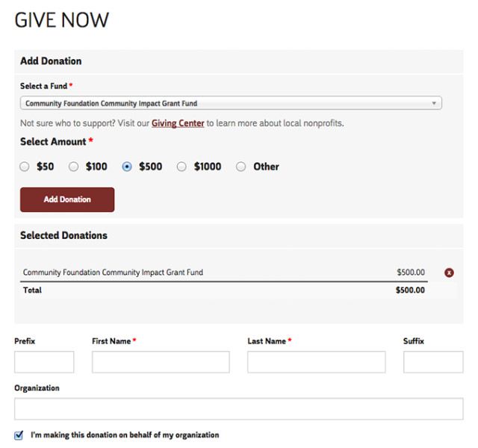Click the Organization text field
This screenshot has width=478, height=448.
click(238, 408)
